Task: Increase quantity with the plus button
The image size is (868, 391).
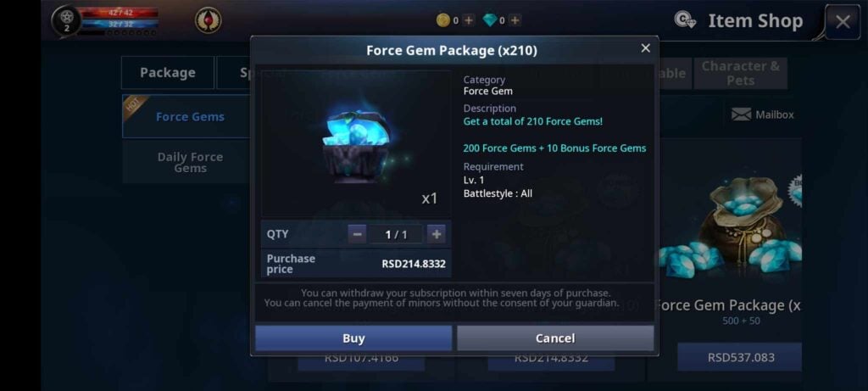Action: tap(437, 234)
